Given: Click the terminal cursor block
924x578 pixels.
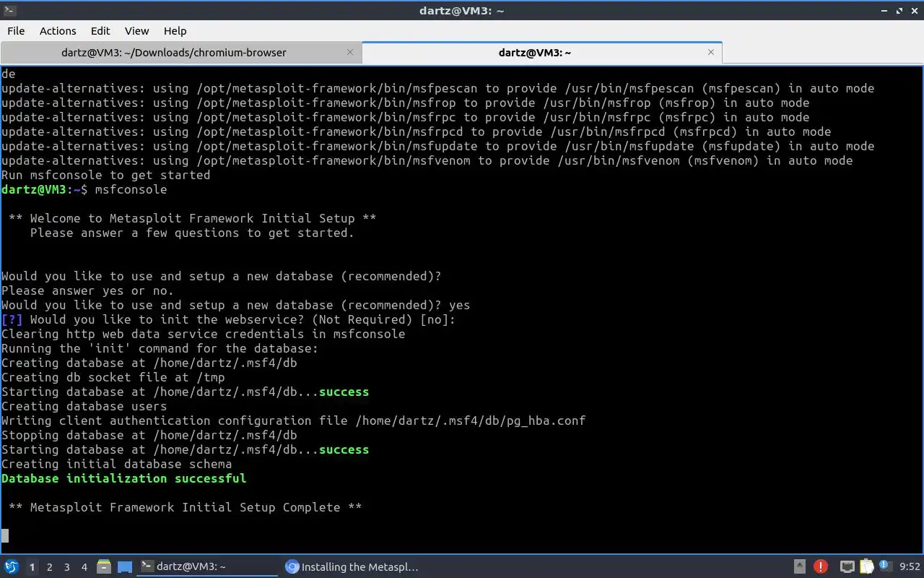Looking at the screenshot, I should 5,535.
